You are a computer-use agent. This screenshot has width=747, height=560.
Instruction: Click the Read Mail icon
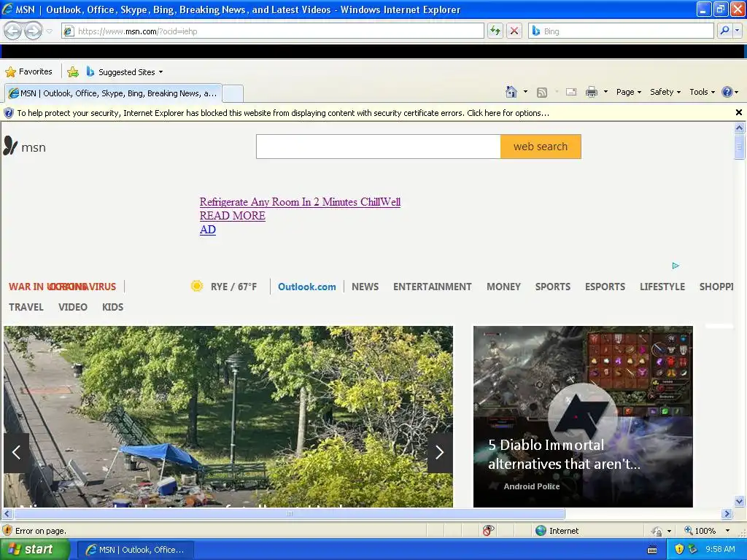pyautogui.click(x=571, y=93)
